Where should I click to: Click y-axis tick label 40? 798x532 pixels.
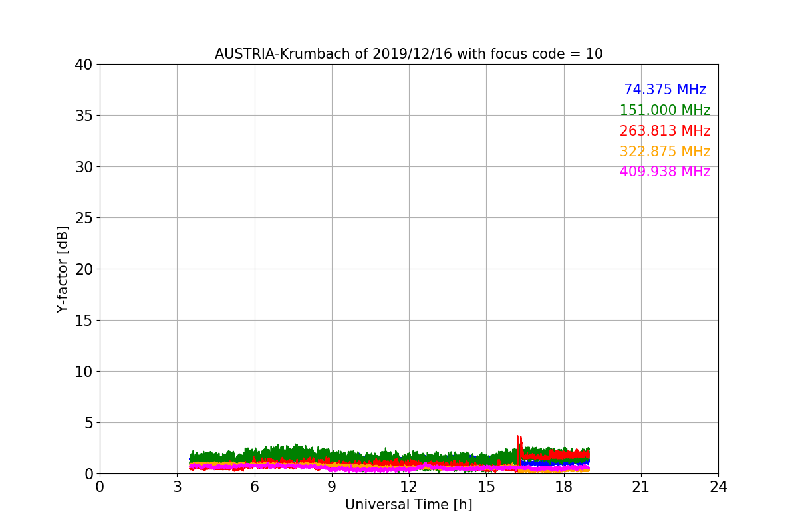[83, 65]
